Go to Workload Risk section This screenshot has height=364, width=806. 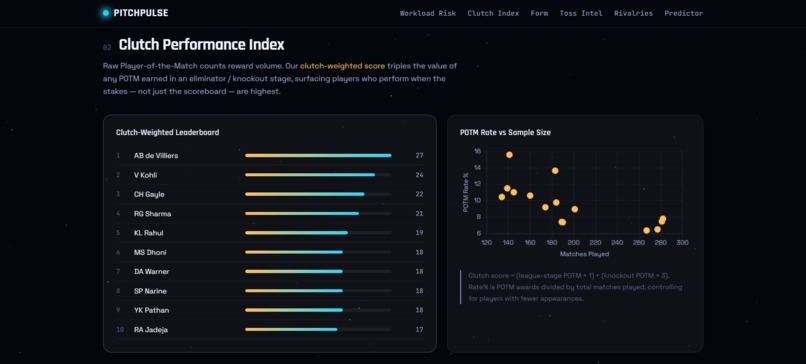(428, 13)
